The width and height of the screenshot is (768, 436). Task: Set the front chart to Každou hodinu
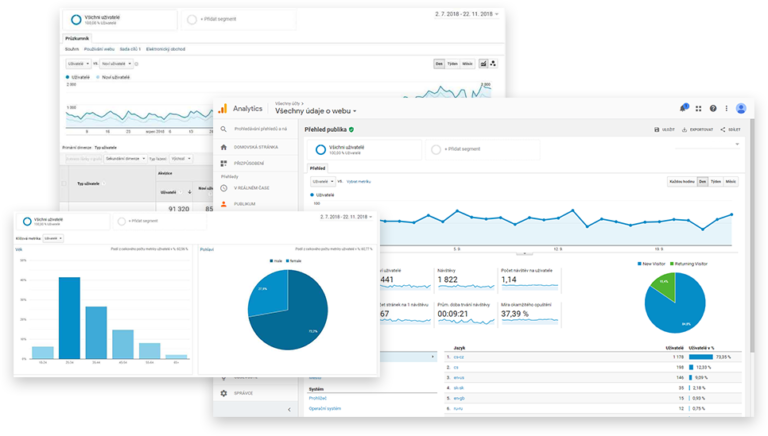click(682, 182)
